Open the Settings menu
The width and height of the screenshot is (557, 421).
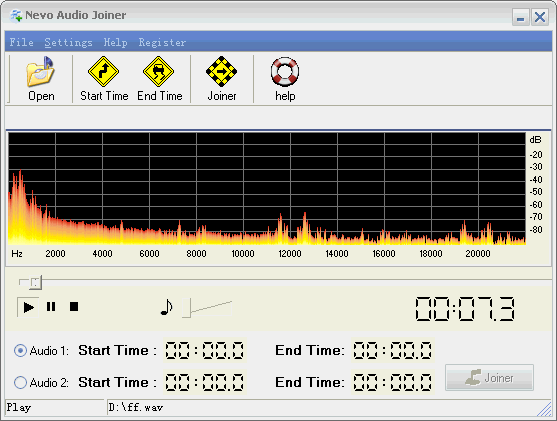(x=69, y=42)
